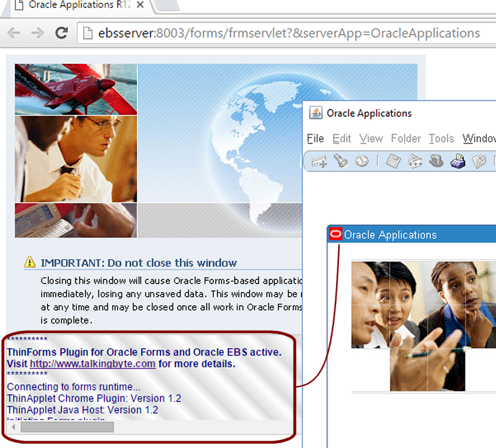
Task: Click the Next Step toolbar icon
Action: pyautogui.click(x=415, y=161)
